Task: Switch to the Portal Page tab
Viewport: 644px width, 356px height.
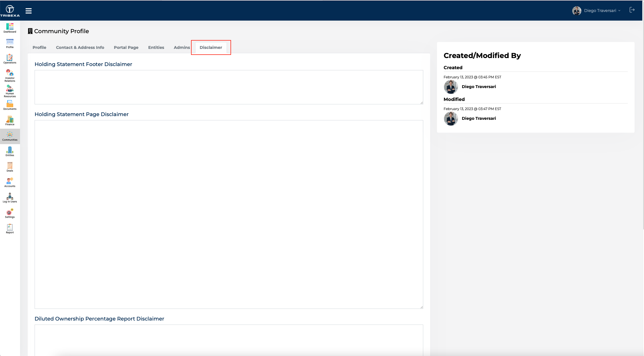Action: pos(126,47)
